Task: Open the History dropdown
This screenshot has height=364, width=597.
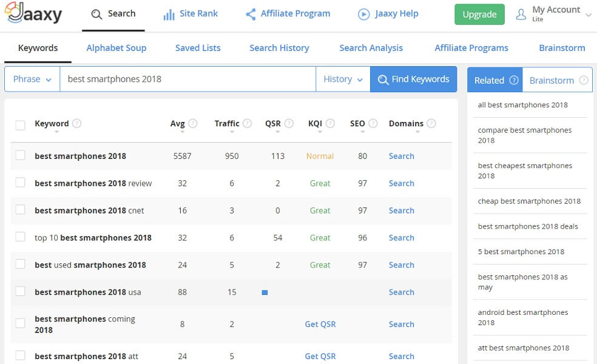Action: (x=343, y=79)
